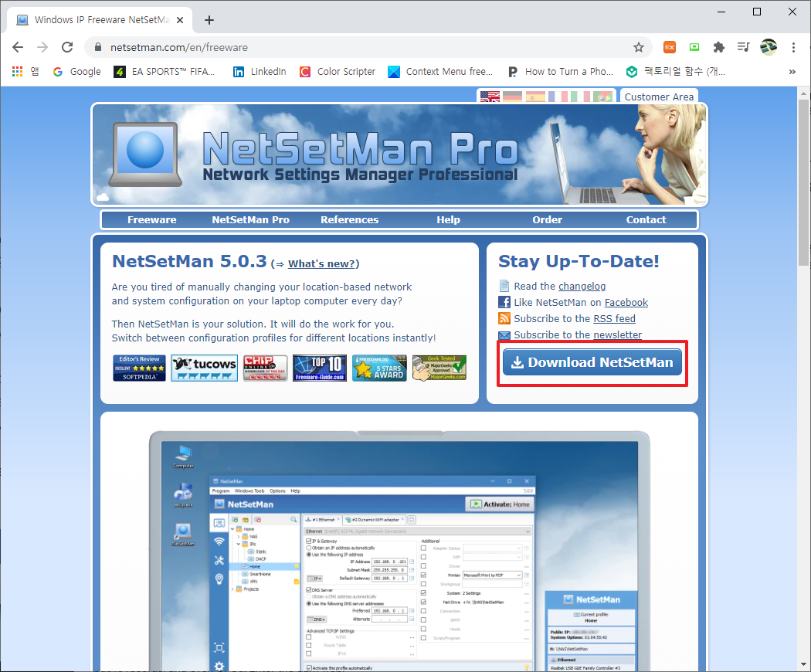Open the 팩토리얼 함수 bookmark

[x=676, y=71]
